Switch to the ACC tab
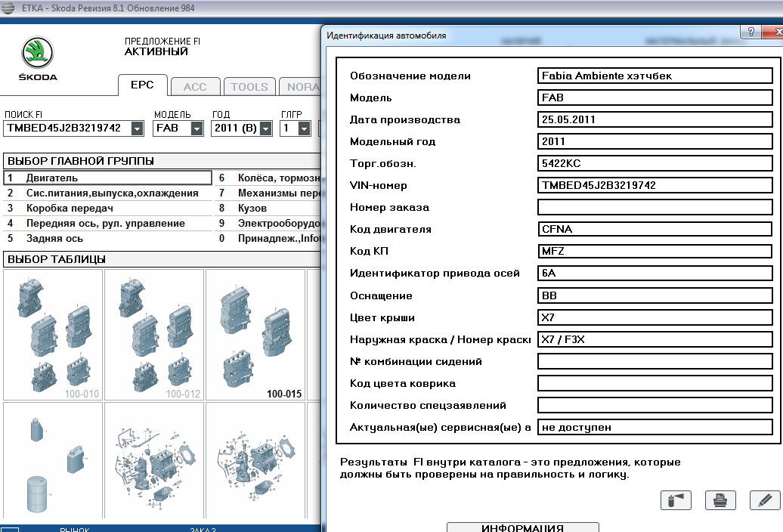 [x=195, y=87]
